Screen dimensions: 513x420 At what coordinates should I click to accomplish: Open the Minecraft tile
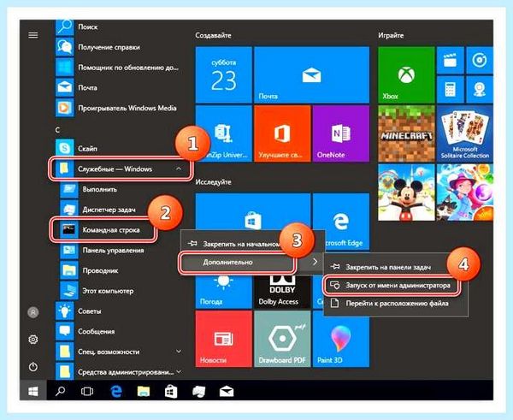point(406,133)
